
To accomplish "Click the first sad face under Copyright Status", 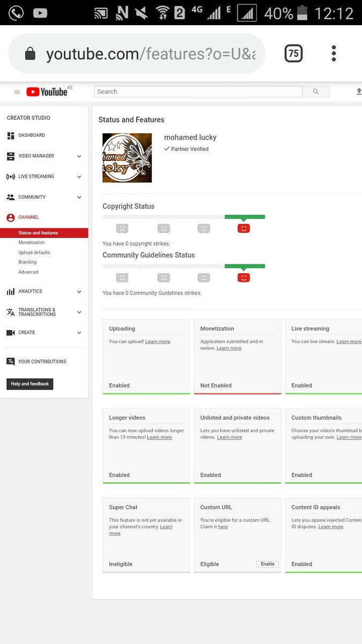I will tap(122, 229).
